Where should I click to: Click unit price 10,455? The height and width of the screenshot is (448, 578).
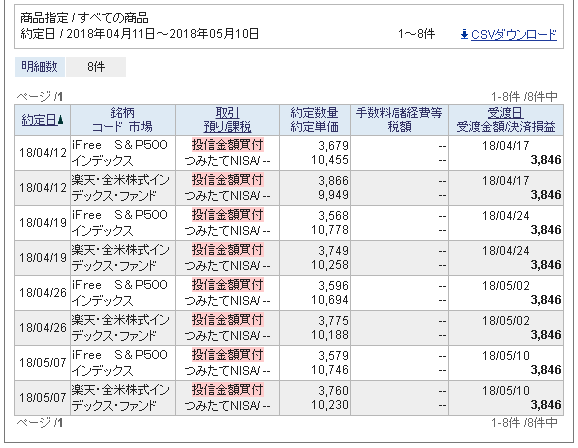[x=330, y=160]
